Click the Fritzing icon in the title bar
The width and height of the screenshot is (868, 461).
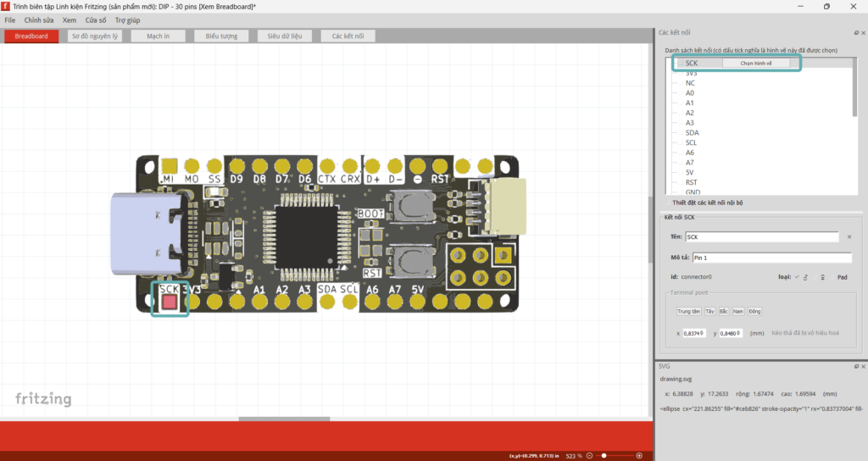6,6
